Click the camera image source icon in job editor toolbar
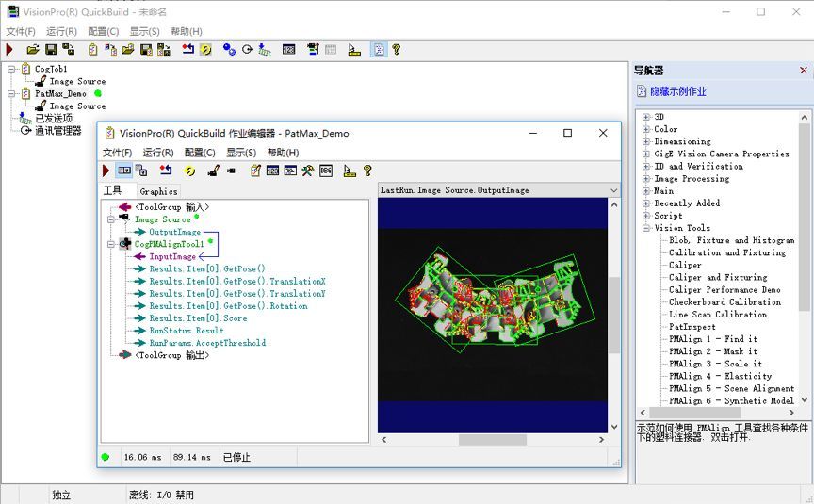Screen dimensions: 814x504 tap(231, 171)
